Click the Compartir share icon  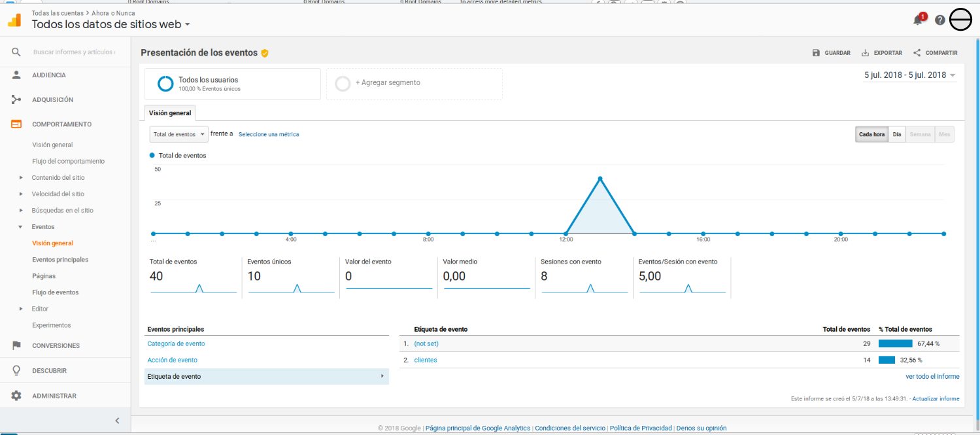[917, 52]
